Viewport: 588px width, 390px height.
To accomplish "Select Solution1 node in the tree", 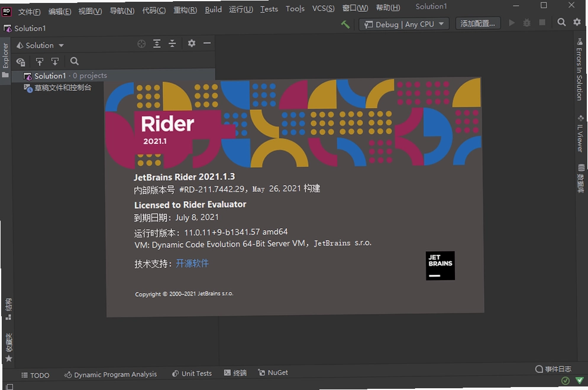I will click(x=113, y=76).
